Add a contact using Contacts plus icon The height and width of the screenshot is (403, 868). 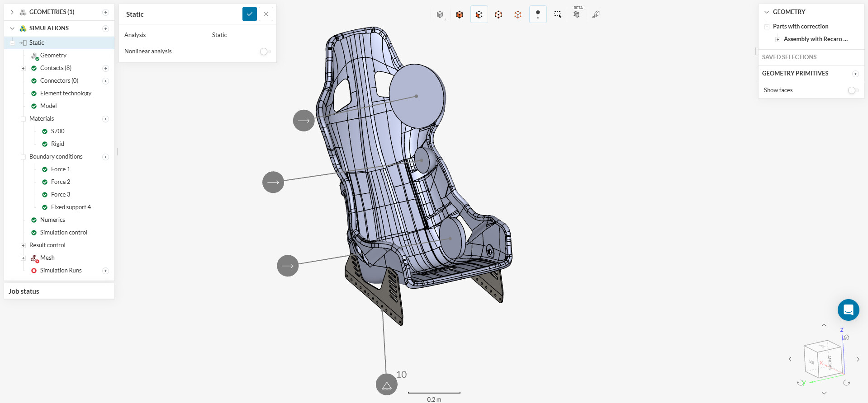(x=105, y=68)
